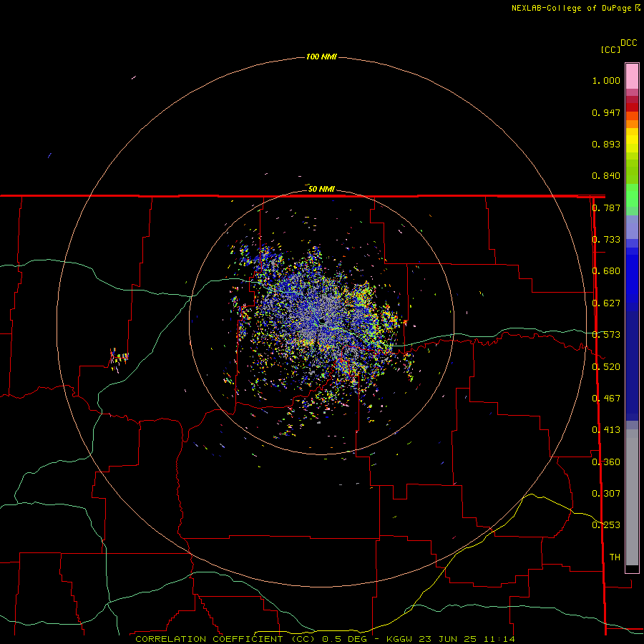Viewport: 644px width, 644px height.
Task: Click the 0.307 legend value
Action: (606, 494)
